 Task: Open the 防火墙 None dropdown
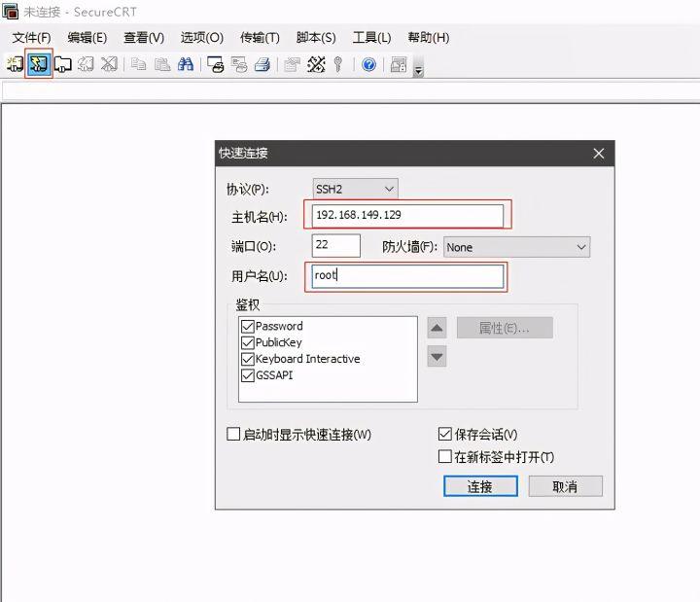[x=516, y=247]
